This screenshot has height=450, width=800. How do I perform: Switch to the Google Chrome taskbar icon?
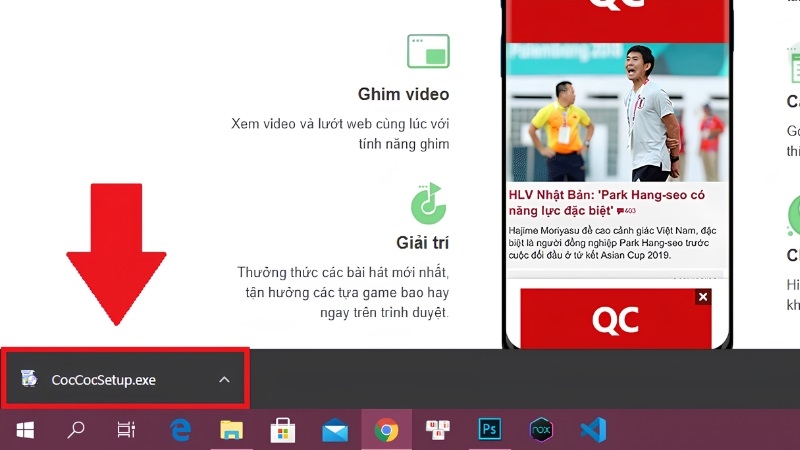[386, 430]
